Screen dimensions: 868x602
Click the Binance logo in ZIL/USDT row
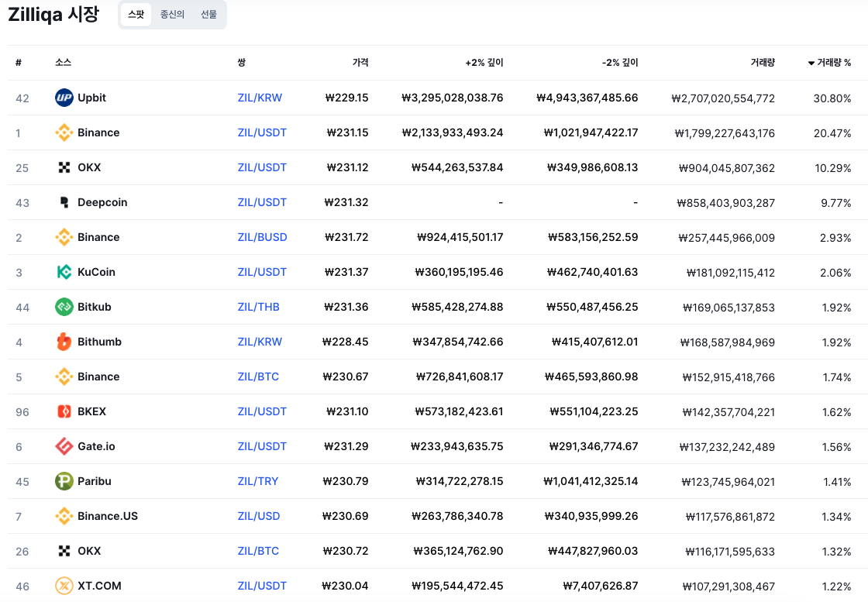pyautogui.click(x=64, y=132)
